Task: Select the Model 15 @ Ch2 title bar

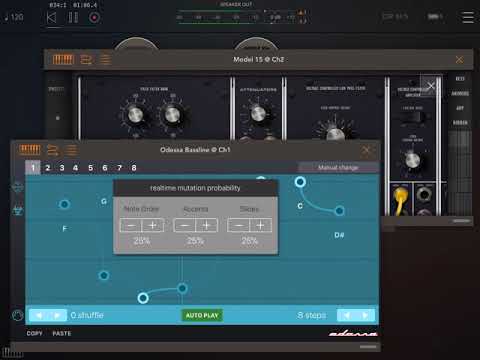Action: (x=259, y=60)
